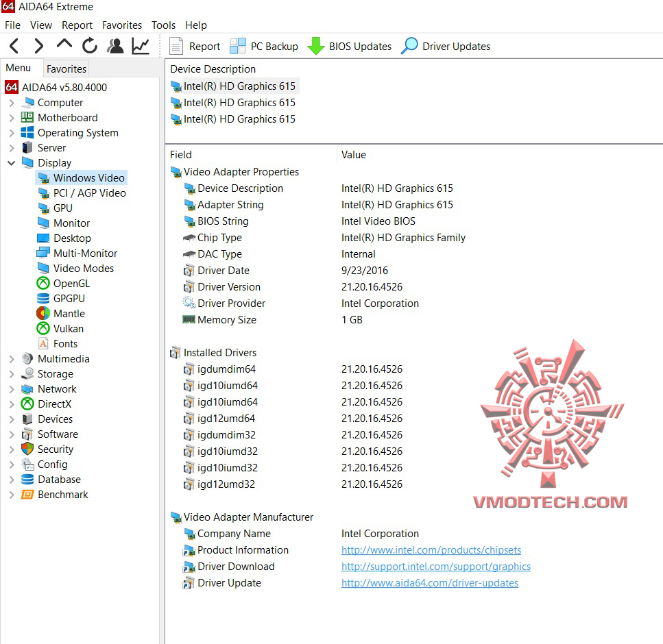Select the second Intel(R) HD Graphics 615 device

pyautogui.click(x=233, y=103)
